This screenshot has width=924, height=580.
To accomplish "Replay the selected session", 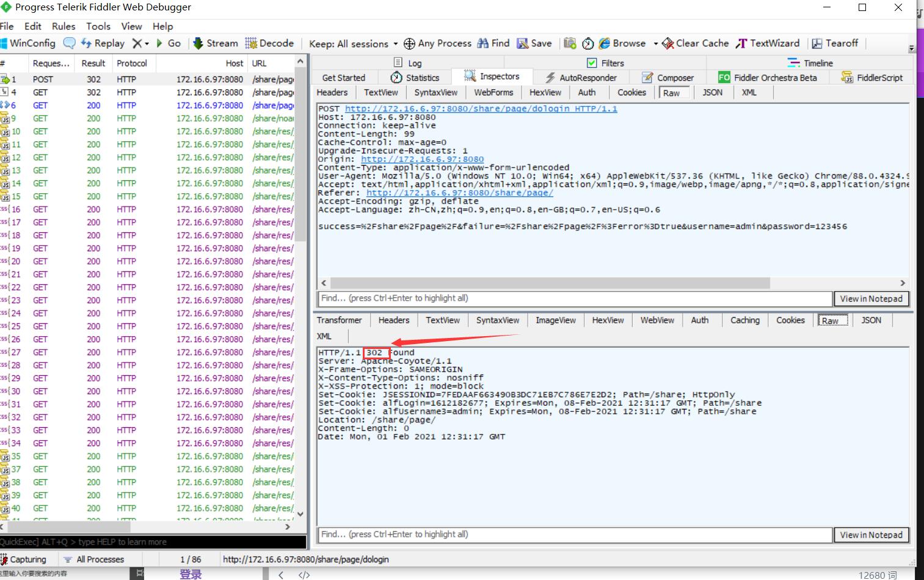I will point(103,43).
